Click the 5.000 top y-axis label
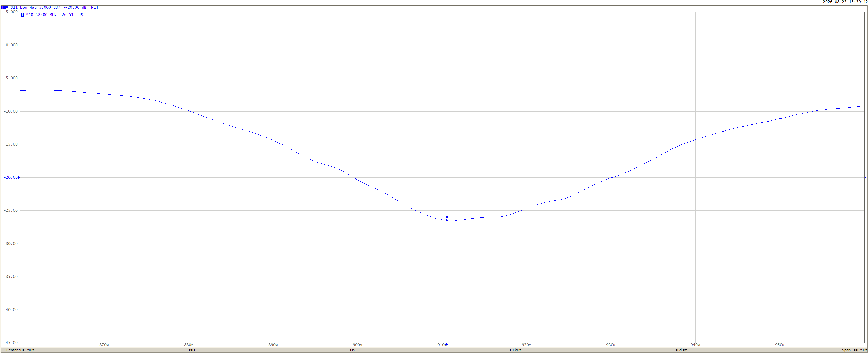 click(12, 12)
